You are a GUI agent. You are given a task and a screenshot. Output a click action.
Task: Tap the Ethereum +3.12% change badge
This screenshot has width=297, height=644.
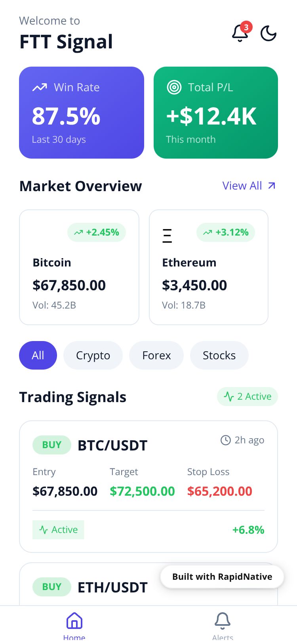tap(226, 232)
